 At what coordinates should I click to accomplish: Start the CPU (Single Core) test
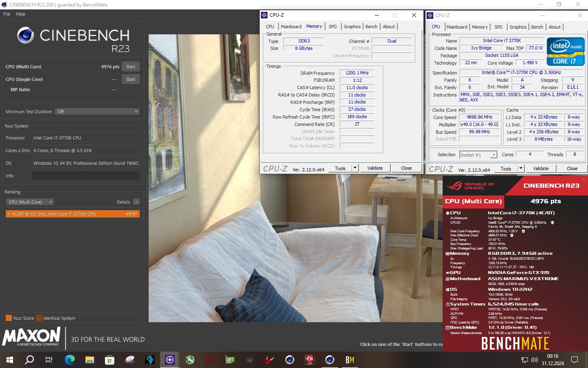point(131,79)
